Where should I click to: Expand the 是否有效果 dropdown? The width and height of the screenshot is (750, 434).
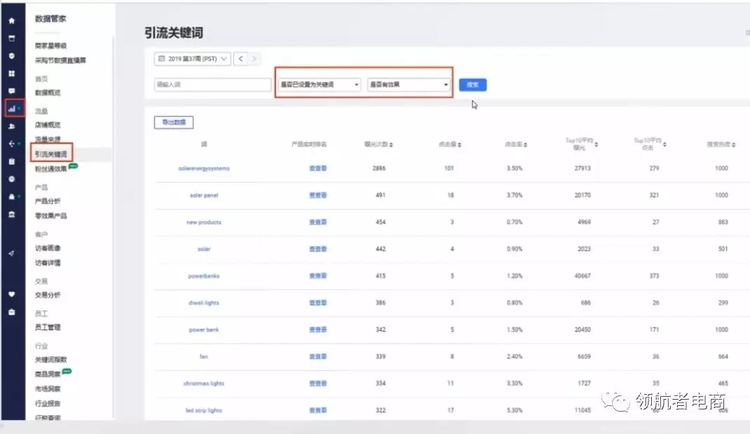coord(409,85)
